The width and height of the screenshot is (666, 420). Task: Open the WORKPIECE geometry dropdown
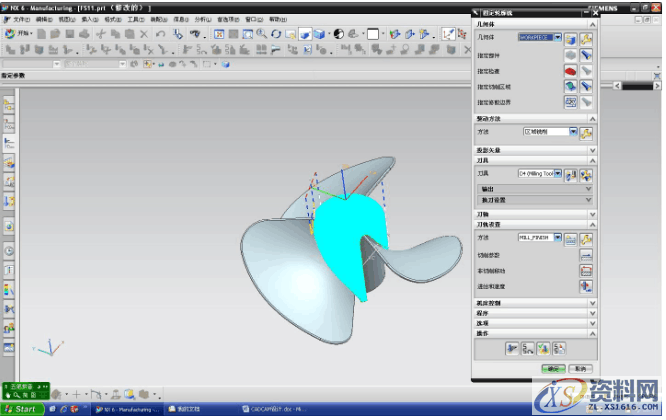click(x=559, y=38)
